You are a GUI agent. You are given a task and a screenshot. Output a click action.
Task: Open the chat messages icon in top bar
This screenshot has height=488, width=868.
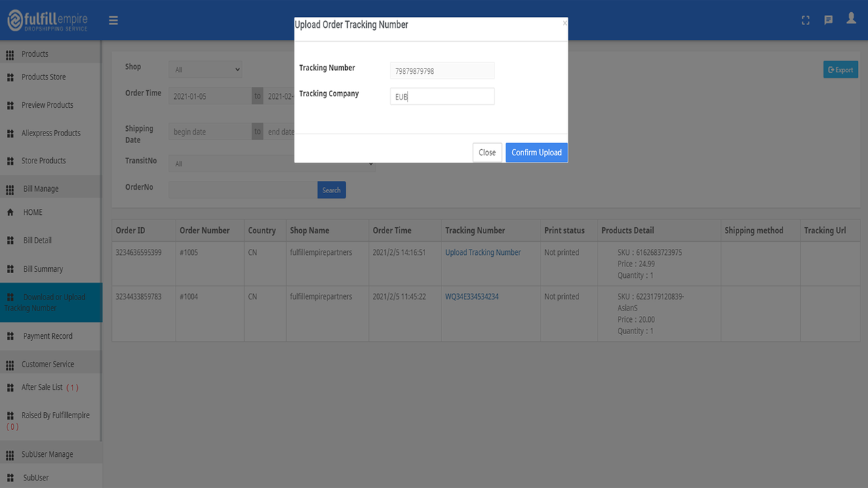click(x=828, y=20)
